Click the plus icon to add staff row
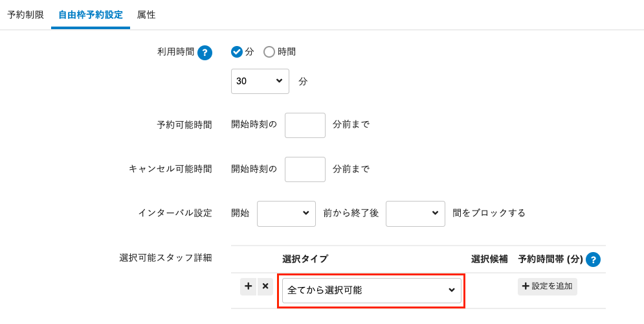 click(x=248, y=287)
